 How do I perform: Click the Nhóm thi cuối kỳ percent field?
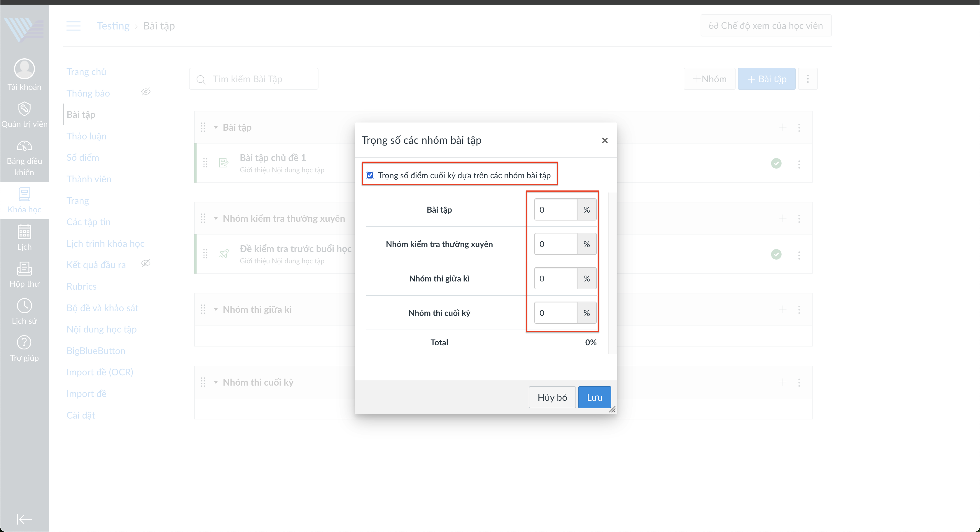(x=555, y=313)
